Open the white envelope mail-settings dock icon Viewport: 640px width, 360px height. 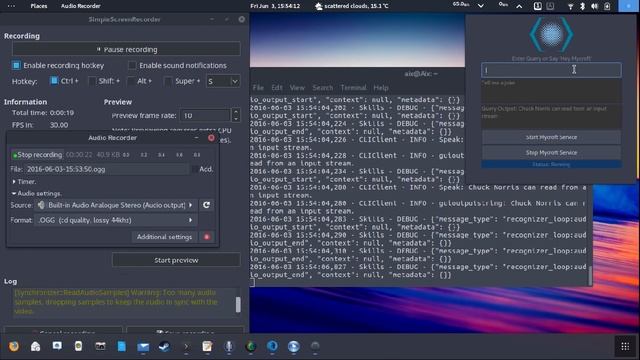[x=36, y=347]
